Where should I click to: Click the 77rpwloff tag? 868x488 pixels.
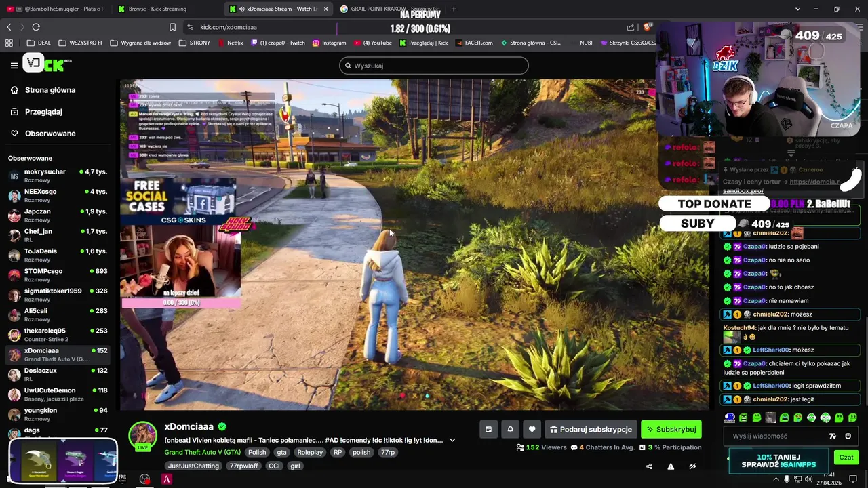click(x=243, y=466)
